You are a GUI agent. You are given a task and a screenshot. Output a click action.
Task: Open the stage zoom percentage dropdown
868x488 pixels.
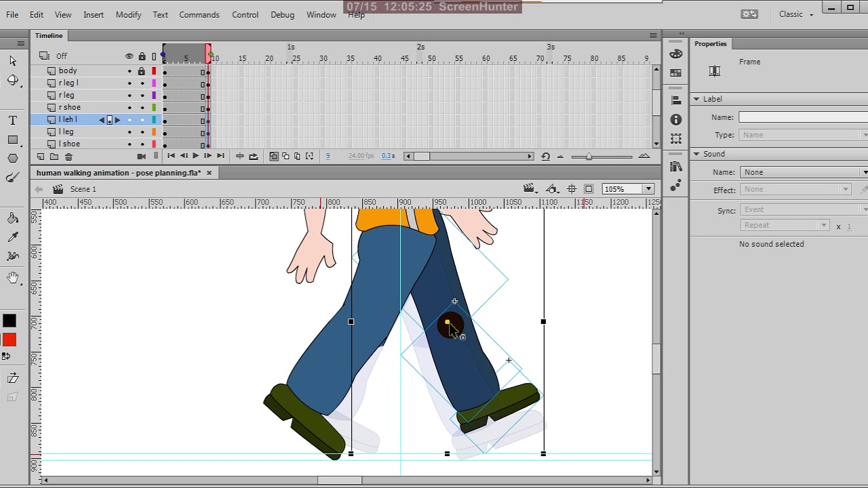[649, 189]
